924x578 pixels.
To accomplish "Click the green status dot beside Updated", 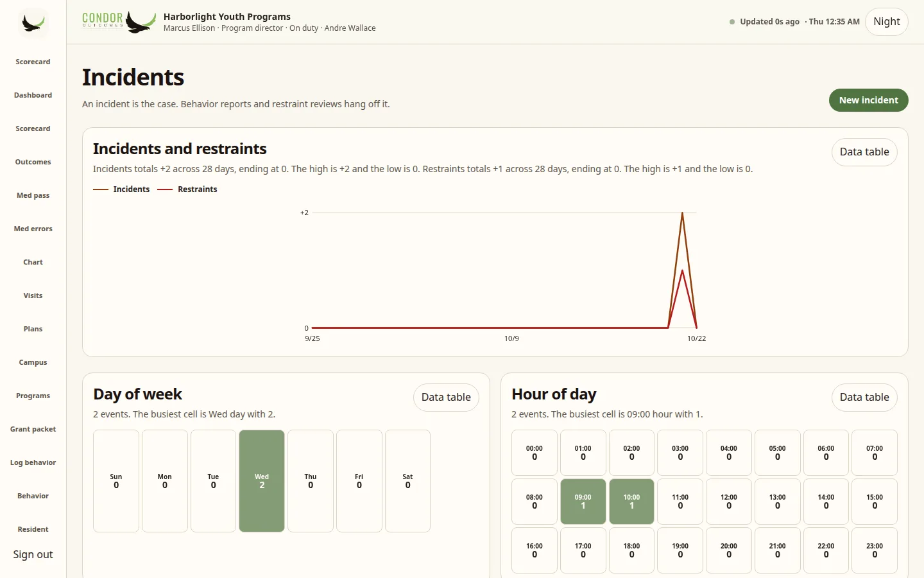I will (732, 22).
